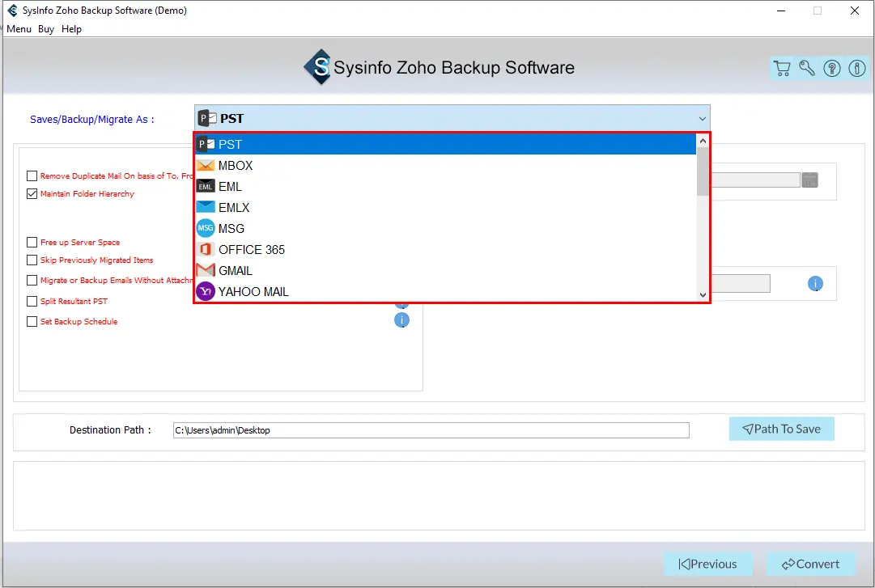Open the Help menu

(x=71, y=29)
